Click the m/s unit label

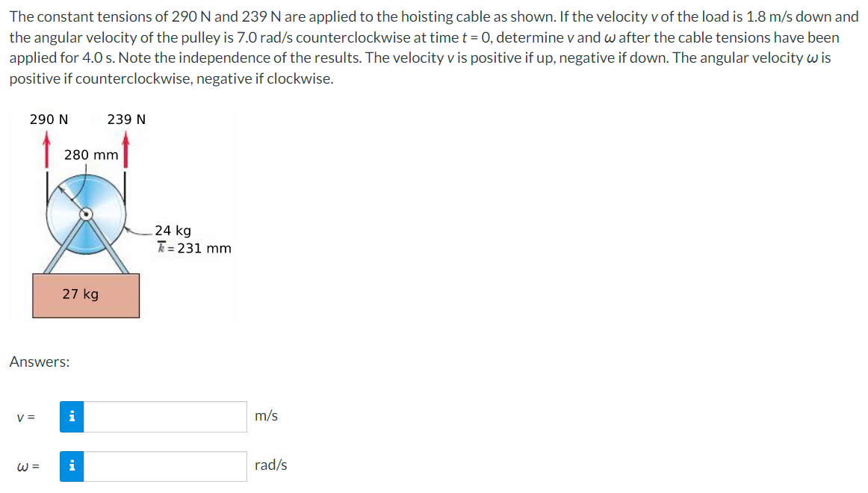(x=266, y=416)
